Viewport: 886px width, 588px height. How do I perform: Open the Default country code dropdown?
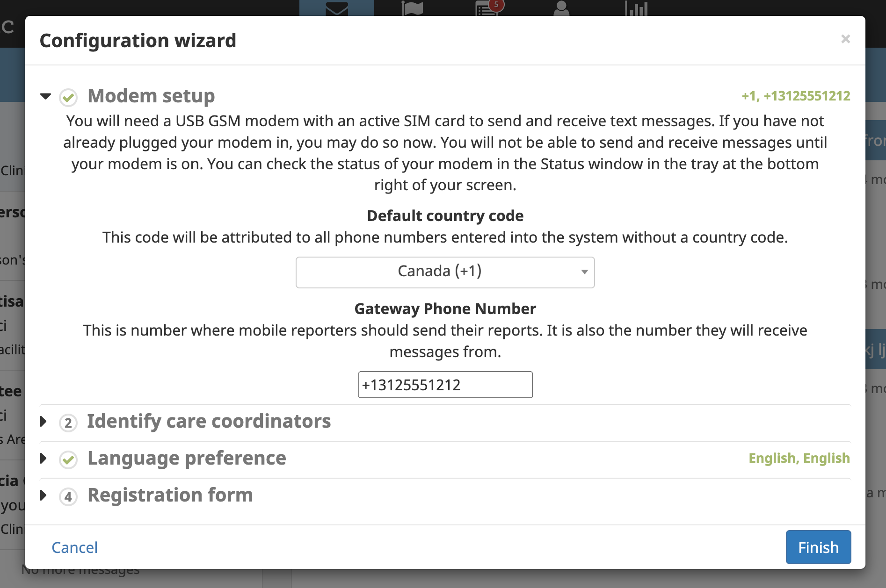tap(444, 272)
